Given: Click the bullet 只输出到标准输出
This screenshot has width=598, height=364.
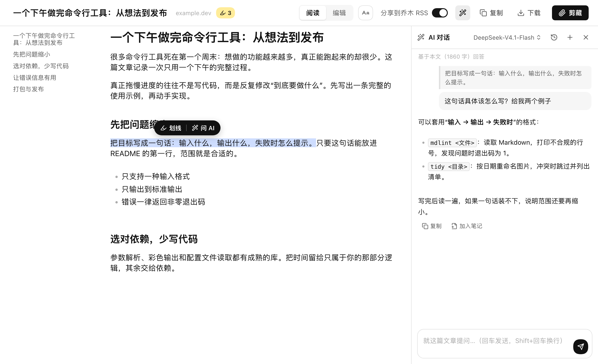Looking at the screenshot, I should point(152,189).
